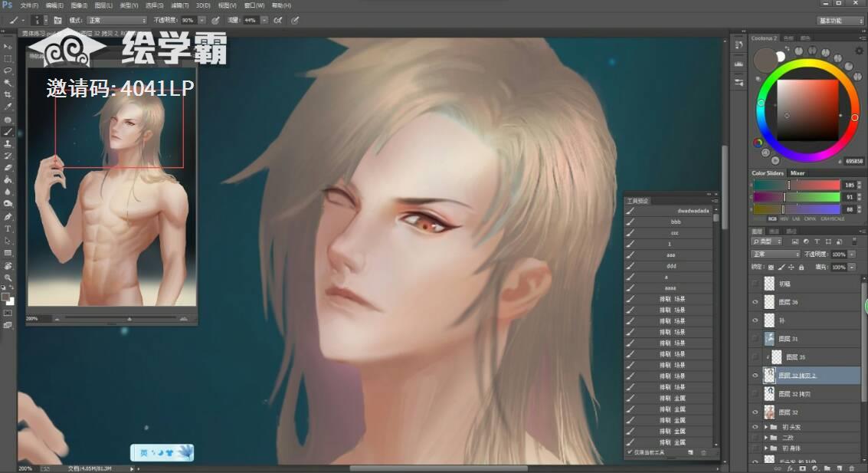Enable airbrush mode in options bar
The height and width of the screenshot is (473, 868).
pos(278,21)
